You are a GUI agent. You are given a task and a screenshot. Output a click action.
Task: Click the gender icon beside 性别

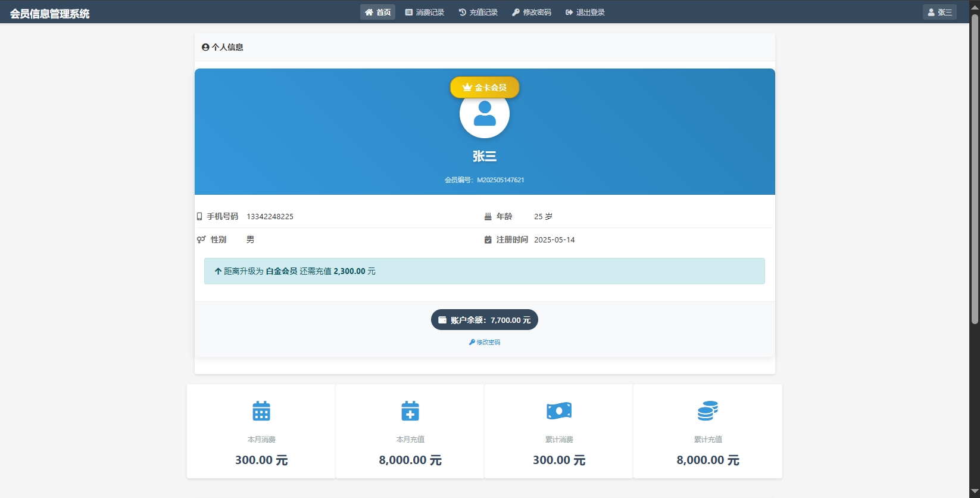pos(201,239)
